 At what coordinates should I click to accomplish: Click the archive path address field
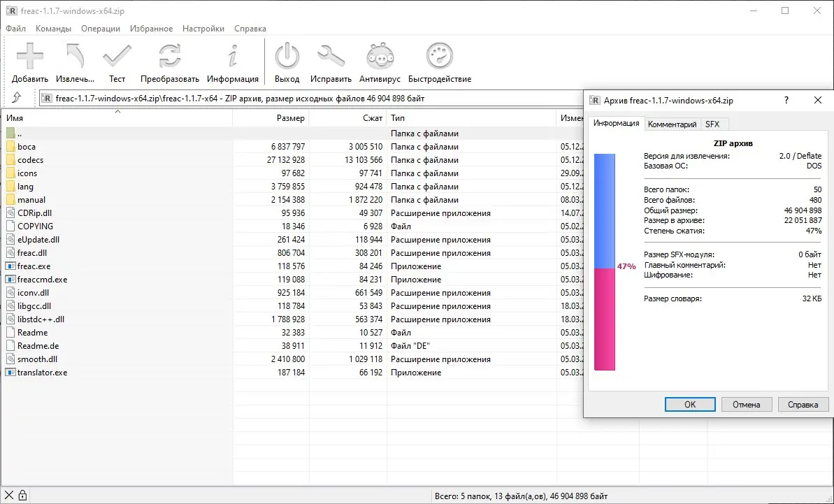[311, 99]
